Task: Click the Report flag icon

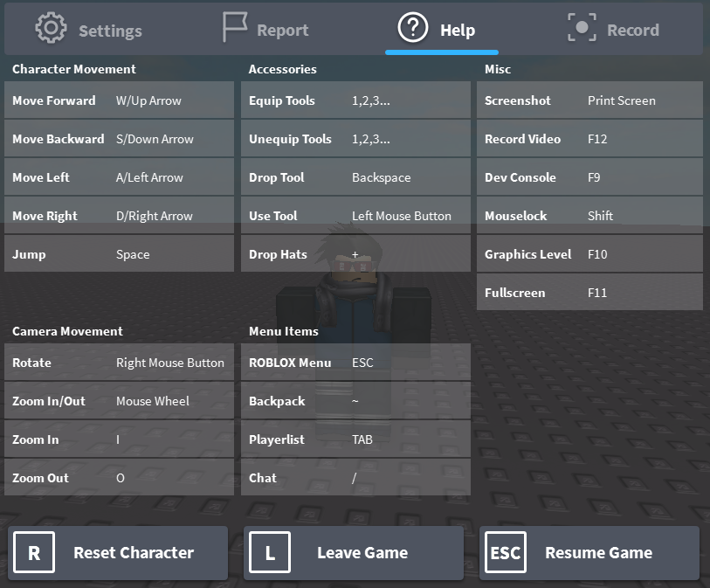Action: pos(234,28)
